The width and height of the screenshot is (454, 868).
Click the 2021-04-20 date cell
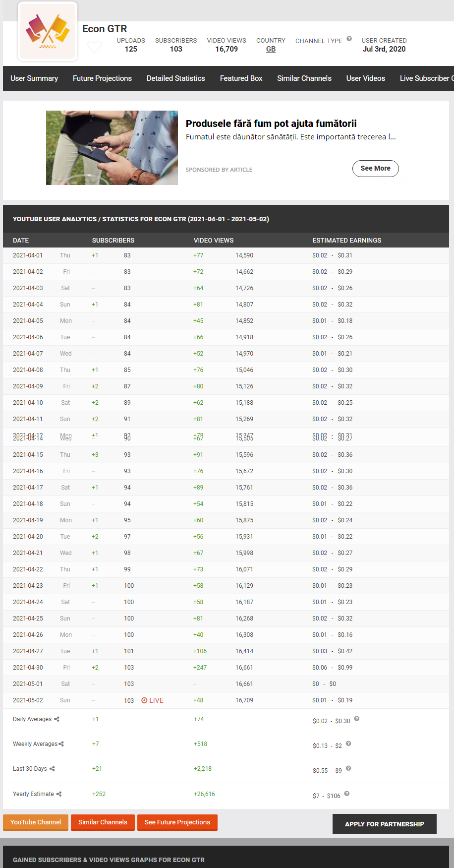[28, 537]
